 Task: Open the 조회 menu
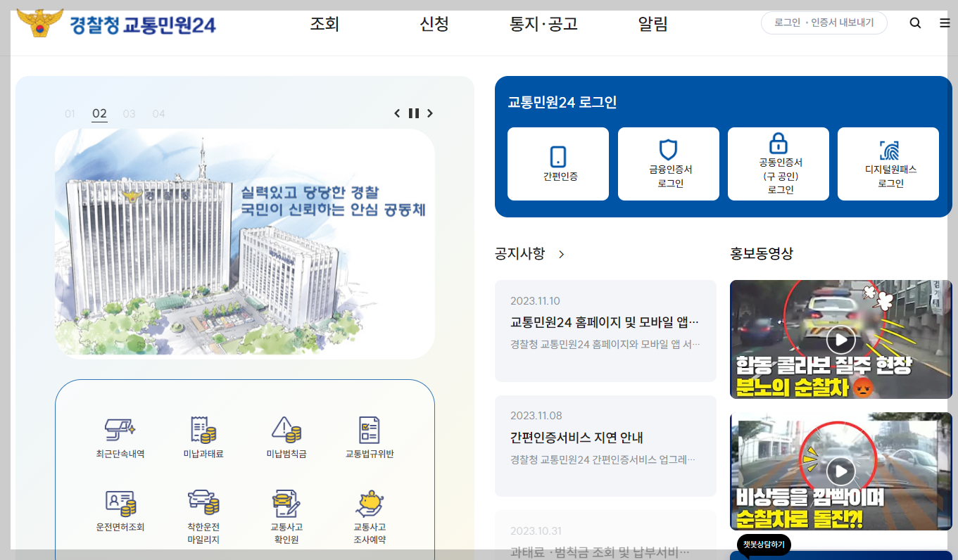tap(324, 23)
